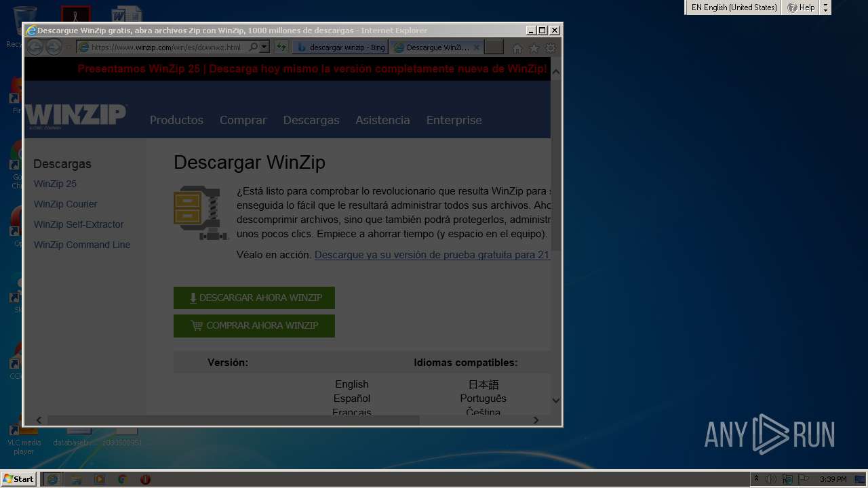
Task: Open the Internet Explorer Home icon
Action: (517, 48)
